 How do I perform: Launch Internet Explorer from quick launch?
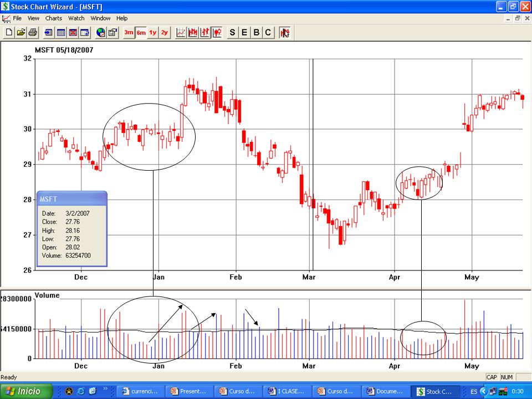click(81, 391)
